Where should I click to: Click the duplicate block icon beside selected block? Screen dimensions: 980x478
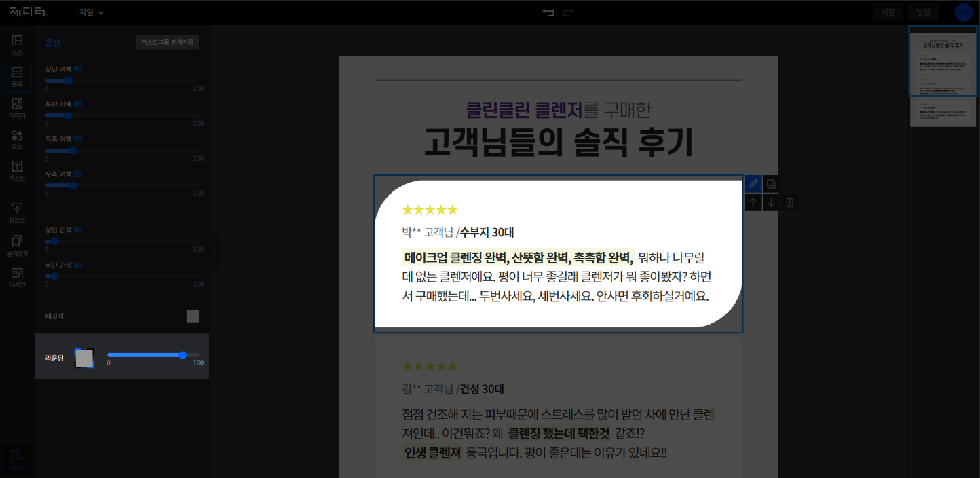click(771, 184)
